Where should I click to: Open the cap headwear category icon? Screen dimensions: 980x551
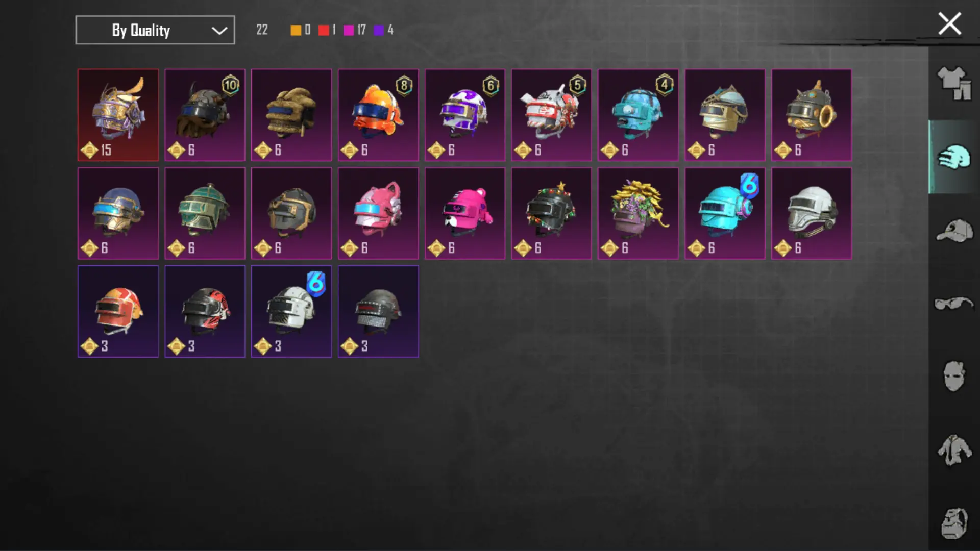pyautogui.click(x=953, y=231)
